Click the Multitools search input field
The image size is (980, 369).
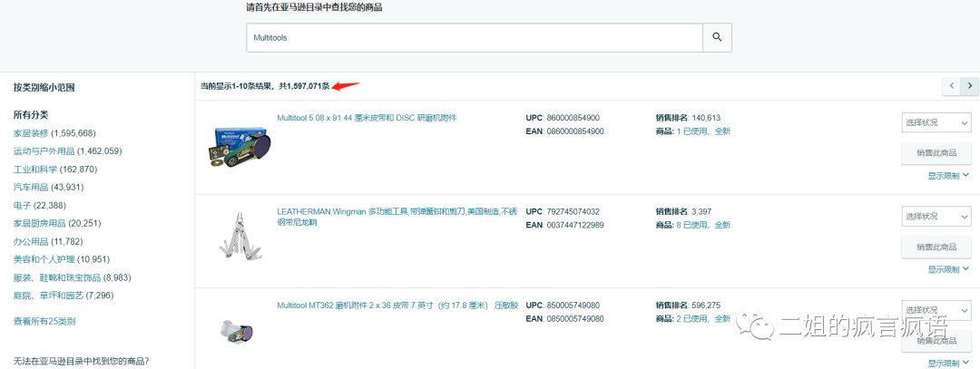click(475, 38)
